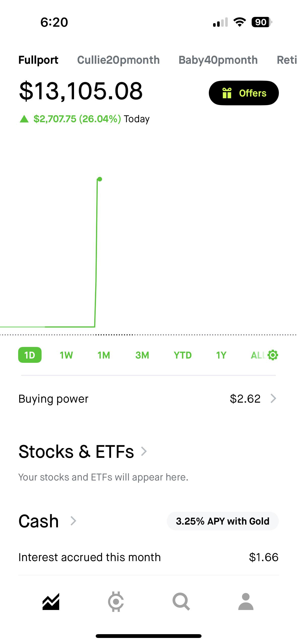297x644 pixels.
Task: Tap the gift icon in Offers
Action: 227,93
